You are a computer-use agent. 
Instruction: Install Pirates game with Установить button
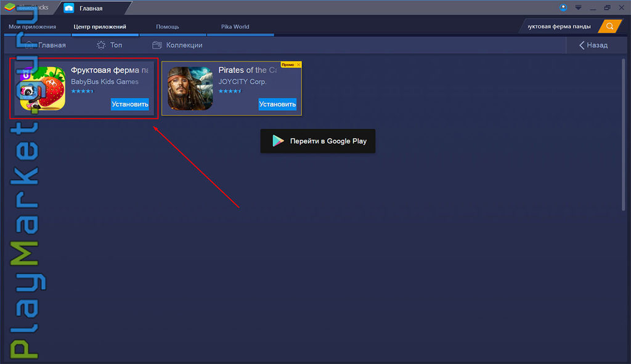point(277,104)
